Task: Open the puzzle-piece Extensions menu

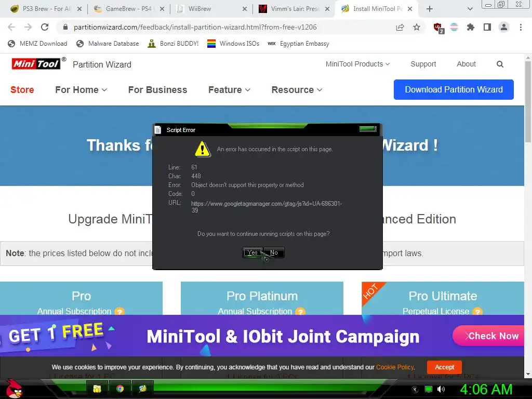Action: [x=470, y=27]
